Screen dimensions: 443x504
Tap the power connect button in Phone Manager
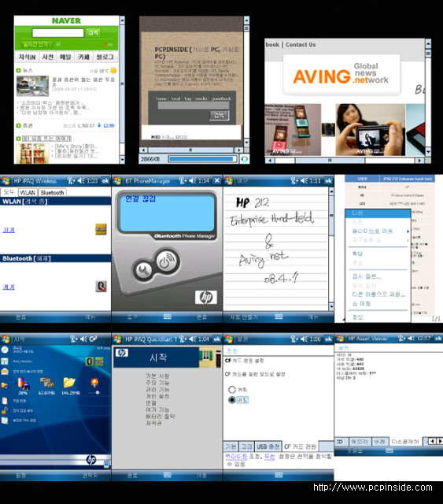[165, 262]
